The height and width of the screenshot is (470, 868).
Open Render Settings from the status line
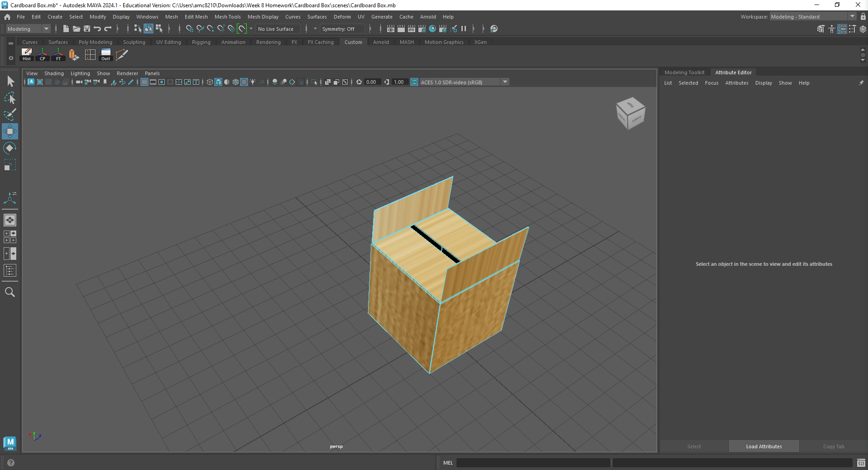422,29
